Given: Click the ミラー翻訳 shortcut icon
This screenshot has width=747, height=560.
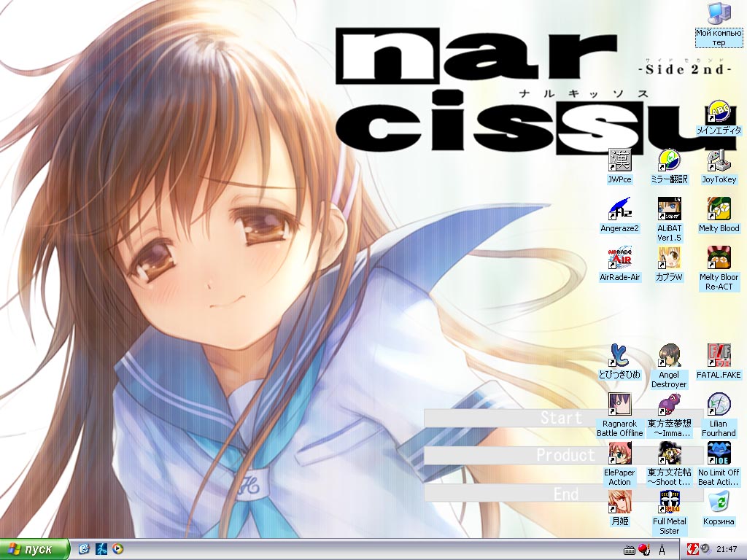Looking at the screenshot, I should click(669, 167).
